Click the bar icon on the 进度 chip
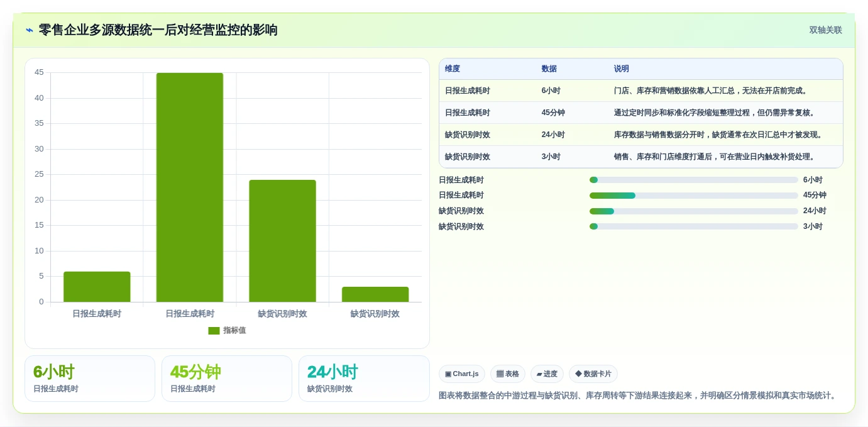The width and height of the screenshot is (868, 427). [x=539, y=374]
